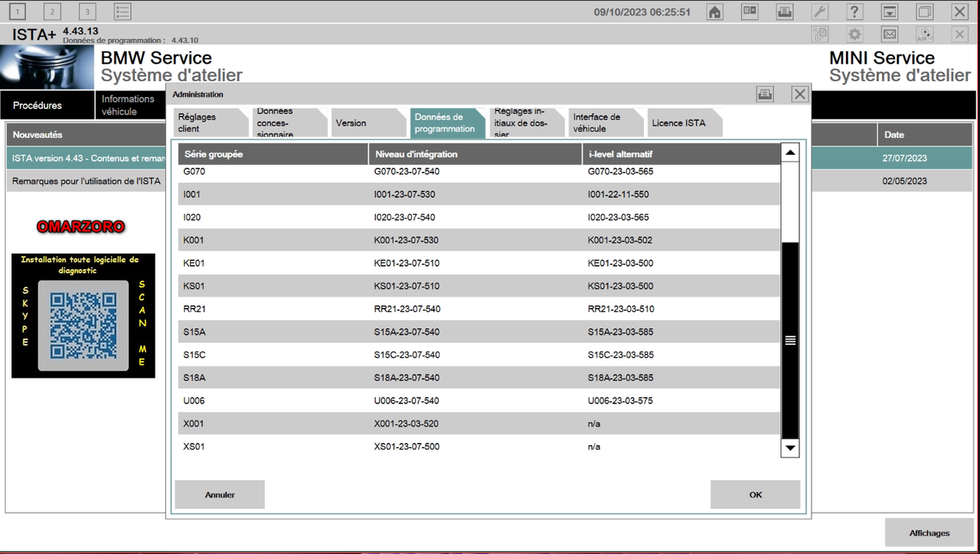
Task: Select Remarques pour l'utilisation de l'ISTA row
Action: 86,181
